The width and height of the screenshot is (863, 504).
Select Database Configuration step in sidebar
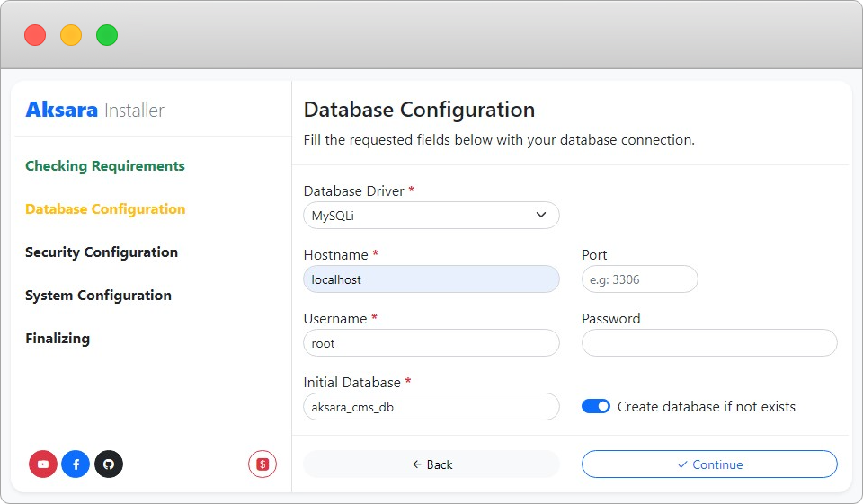(x=105, y=209)
